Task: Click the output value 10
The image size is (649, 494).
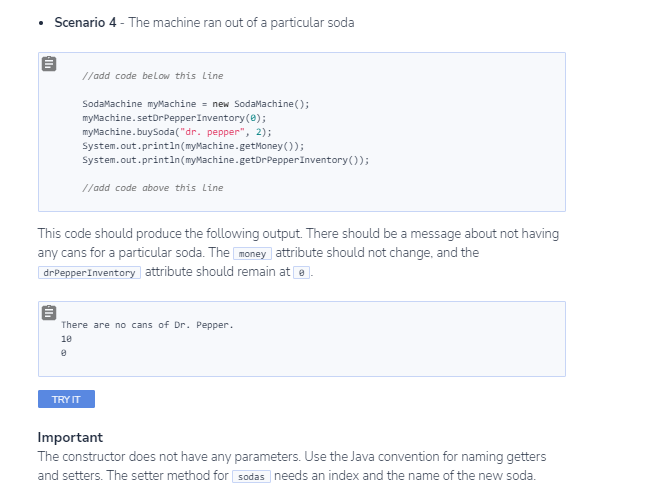Action: pos(66,339)
